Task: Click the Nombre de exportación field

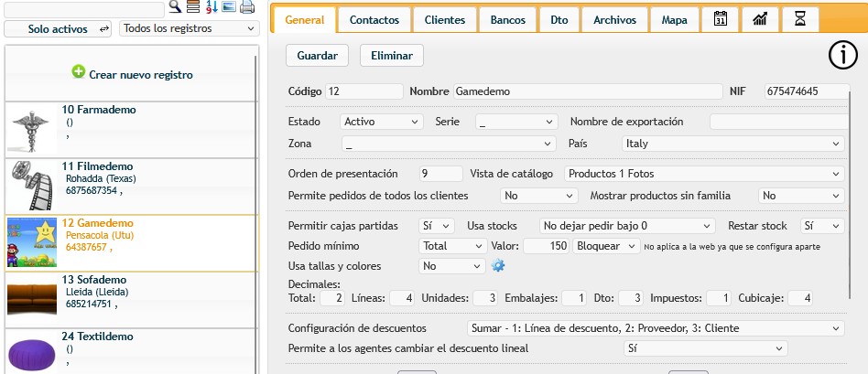Action: click(x=779, y=122)
